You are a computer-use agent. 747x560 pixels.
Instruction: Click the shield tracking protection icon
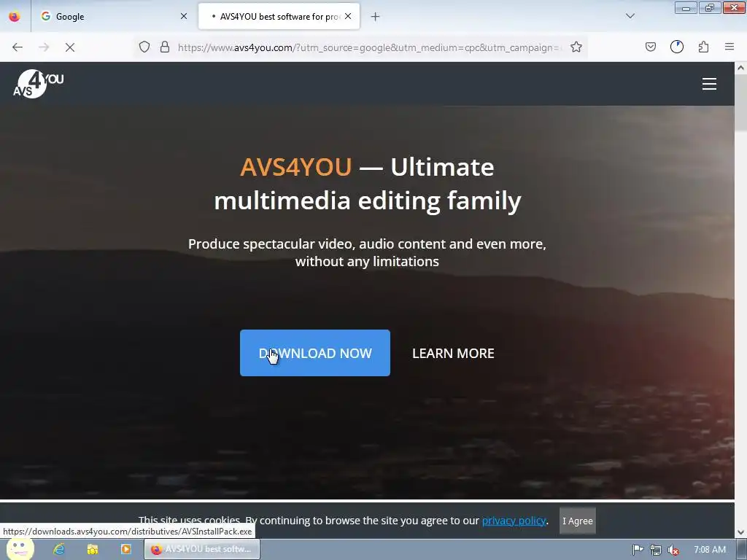[x=144, y=47]
